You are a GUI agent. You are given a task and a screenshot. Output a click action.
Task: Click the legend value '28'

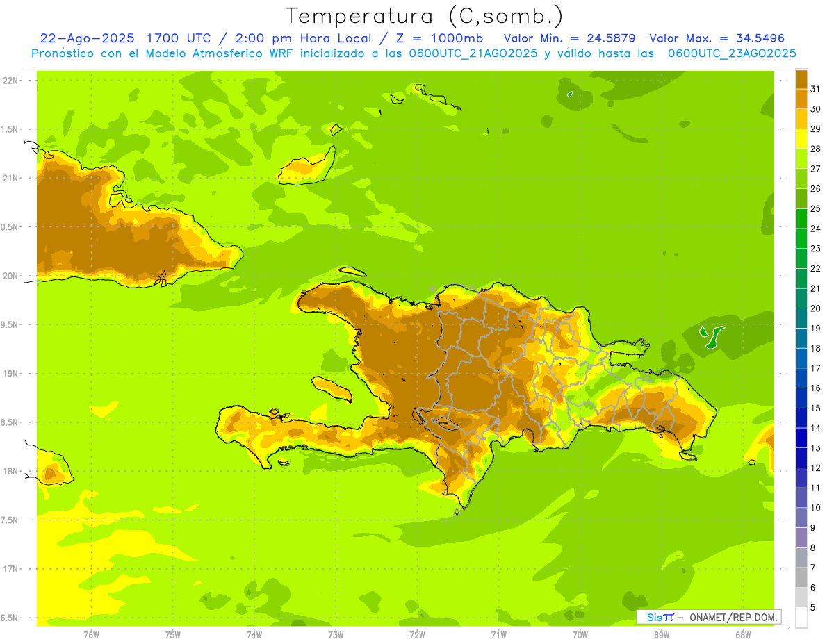[x=816, y=148]
